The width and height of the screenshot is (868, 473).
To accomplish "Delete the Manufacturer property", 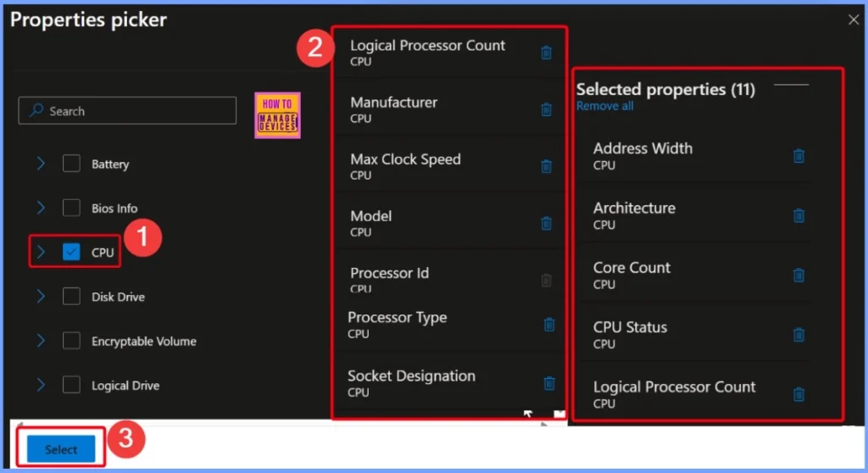I will [546, 109].
